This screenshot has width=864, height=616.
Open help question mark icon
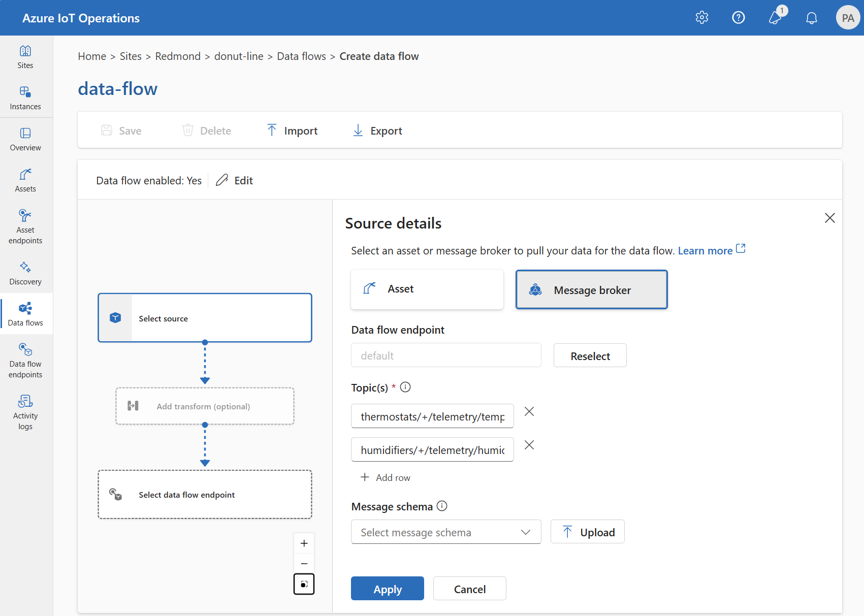tap(739, 18)
